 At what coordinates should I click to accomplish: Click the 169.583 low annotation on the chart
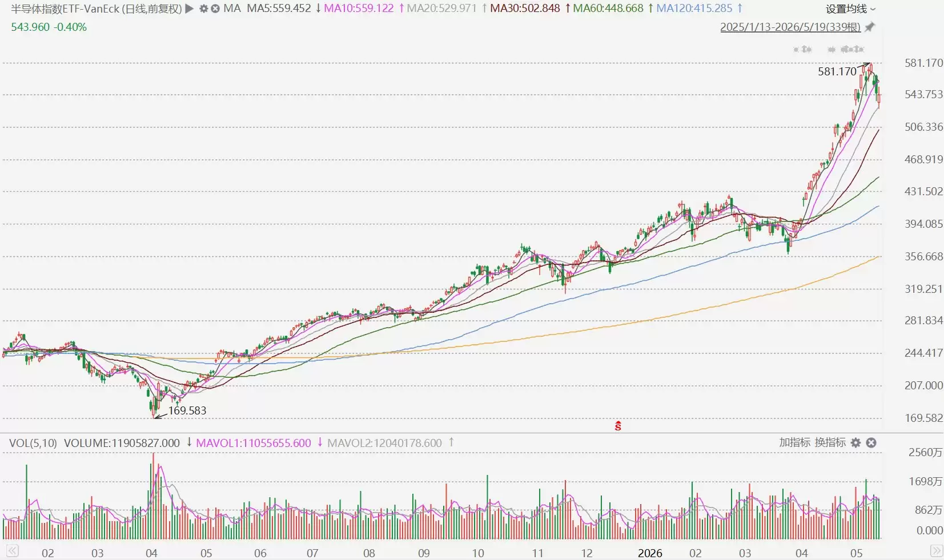tap(187, 410)
